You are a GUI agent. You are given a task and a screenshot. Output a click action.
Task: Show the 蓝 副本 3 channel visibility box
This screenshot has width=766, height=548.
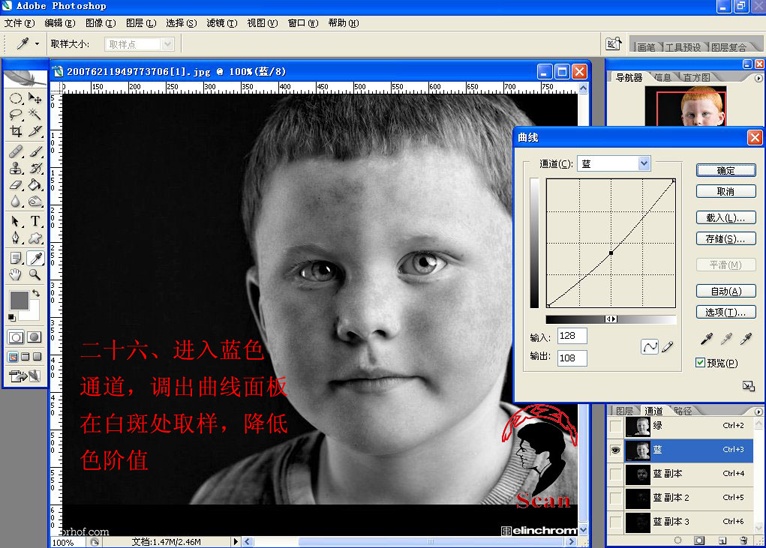coord(616,522)
